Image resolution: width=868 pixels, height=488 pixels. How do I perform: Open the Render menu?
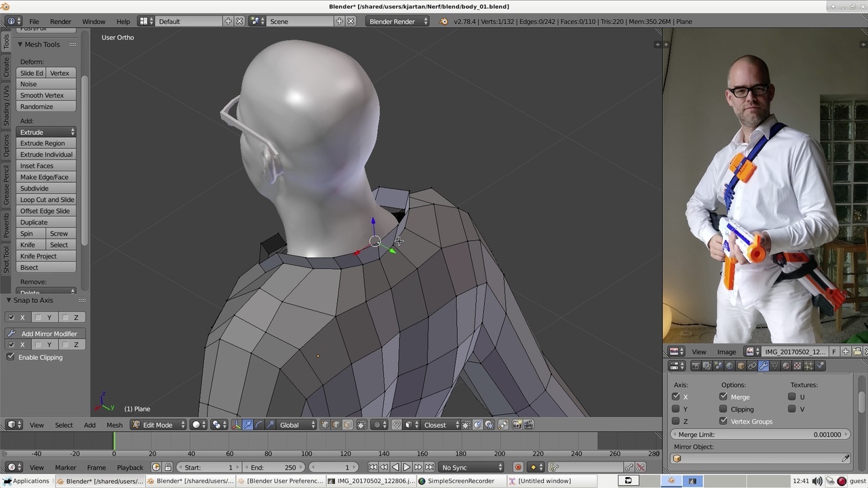[x=60, y=21]
